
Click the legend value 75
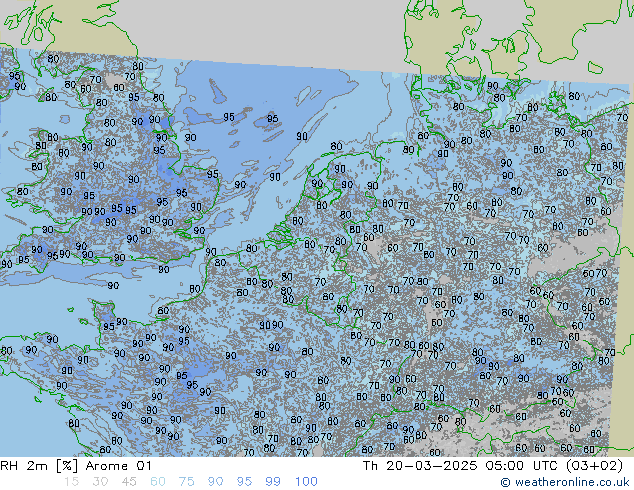point(186,482)
